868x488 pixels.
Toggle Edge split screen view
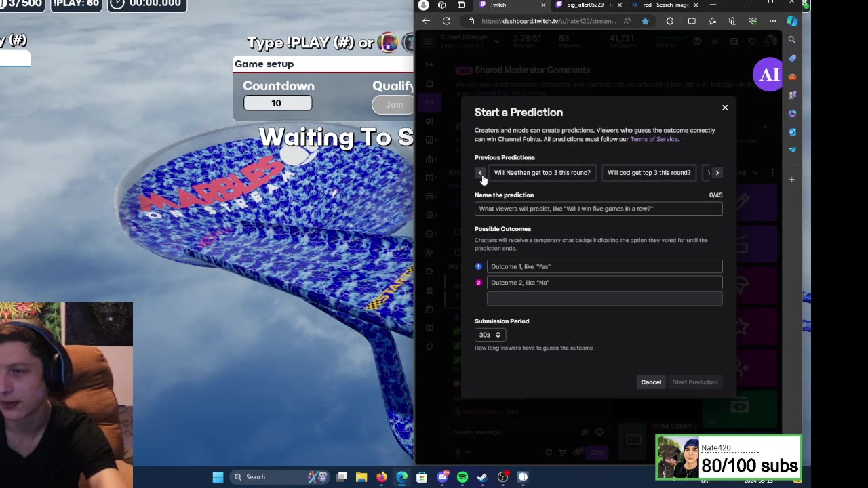point(692,21)
